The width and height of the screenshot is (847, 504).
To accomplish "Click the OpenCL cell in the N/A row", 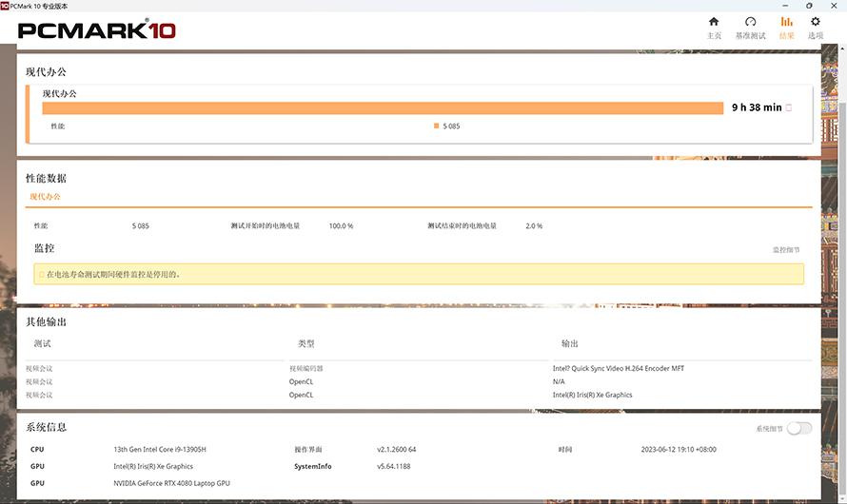I will pos(301,381).
